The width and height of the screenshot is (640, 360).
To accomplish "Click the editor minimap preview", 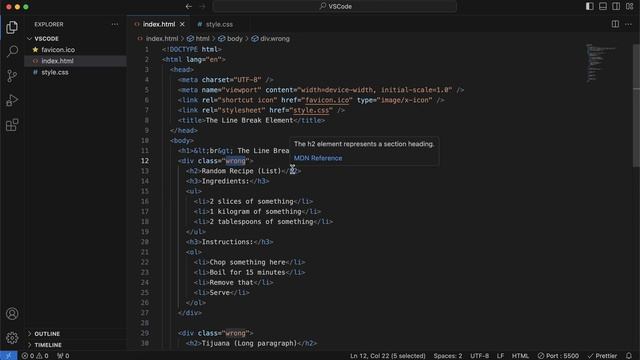I will click(x=601, y=62).
